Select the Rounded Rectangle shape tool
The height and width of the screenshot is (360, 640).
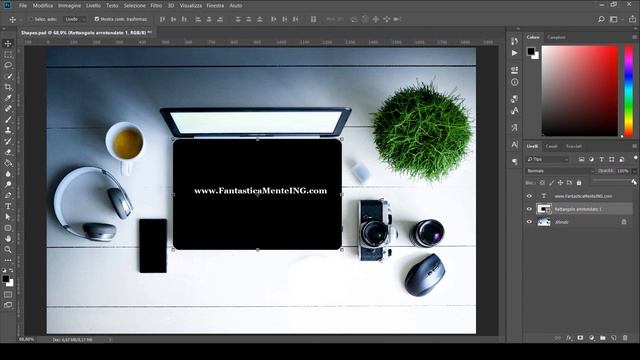(x=8, y=228)
